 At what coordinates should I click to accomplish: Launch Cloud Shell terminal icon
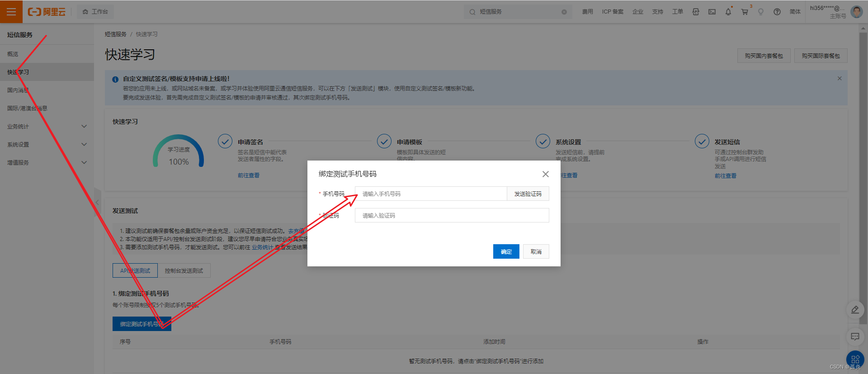[712, 12]
